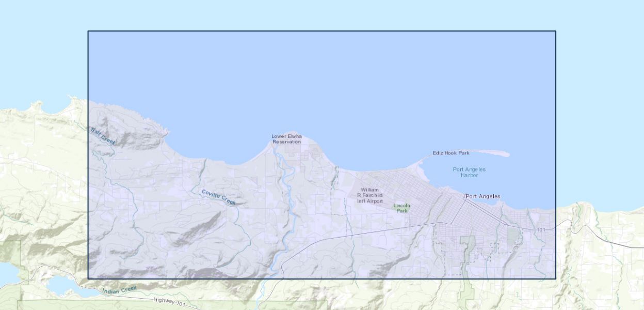The width and height of the screenshot is (644, 310).
Task: Click the green Lincoln Park label
Action: tap(402, 208)
